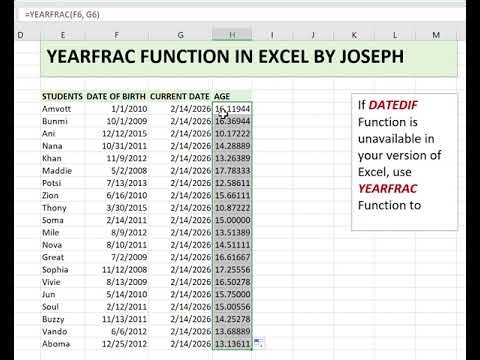Click the CURRENT DATE header cell
This screenshot has height=360, width=480.
(x=180, y=96)
